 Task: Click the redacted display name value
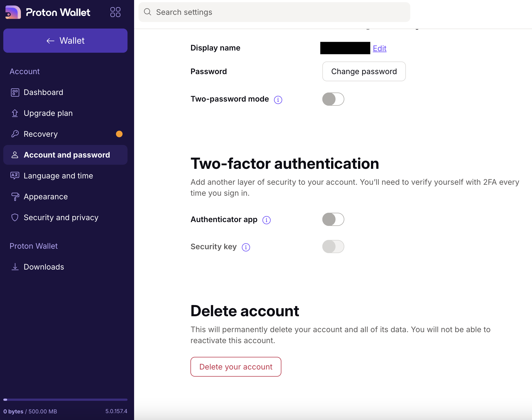click(345, 48)
